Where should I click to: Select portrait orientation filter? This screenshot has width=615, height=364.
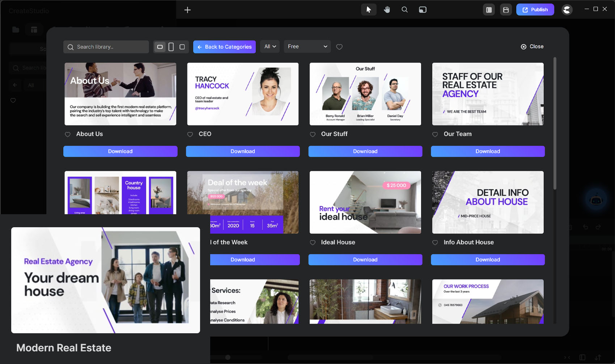tap(171, 47)
